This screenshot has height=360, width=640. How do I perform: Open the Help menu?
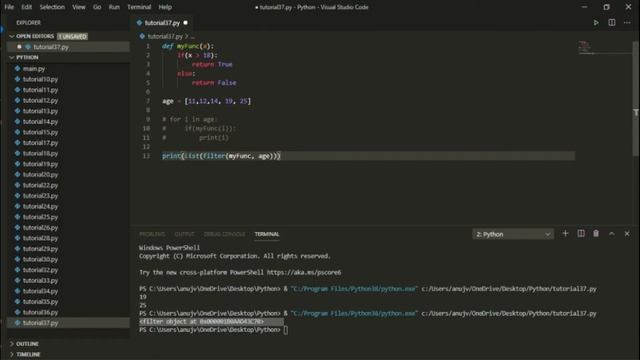(x=165, y=7)
